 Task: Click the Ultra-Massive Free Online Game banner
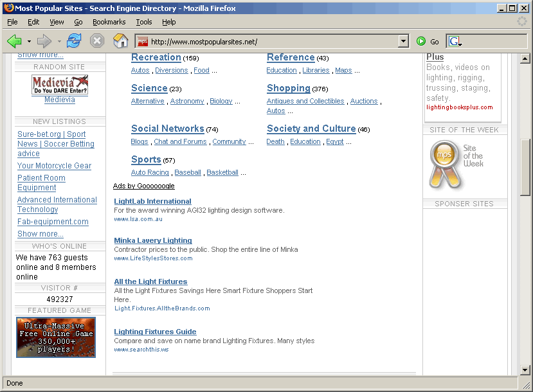[56, 337]
